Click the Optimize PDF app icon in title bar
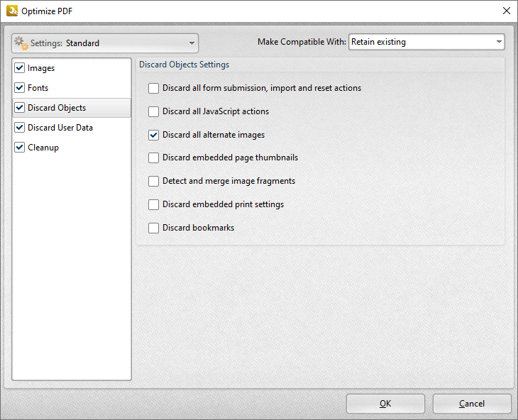 (x=12, y=11)
